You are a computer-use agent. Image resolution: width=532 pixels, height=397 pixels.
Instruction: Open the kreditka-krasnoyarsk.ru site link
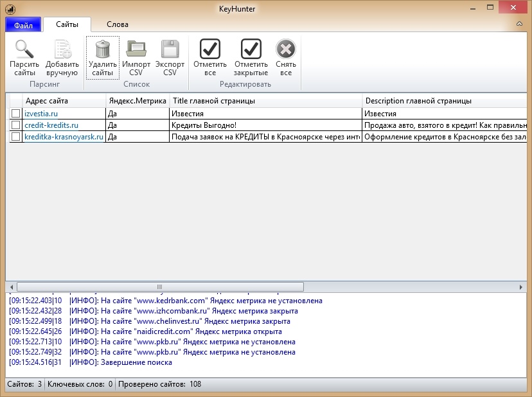64,137
